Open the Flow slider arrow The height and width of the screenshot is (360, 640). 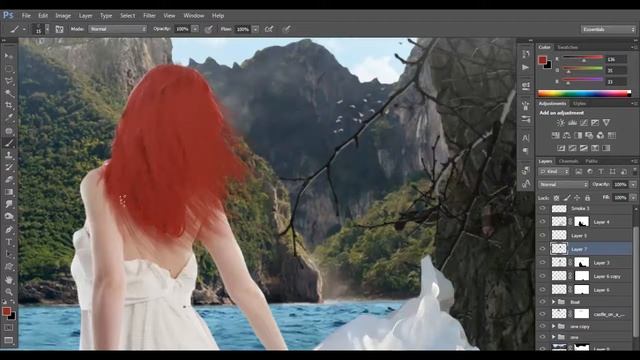point(255,29)
